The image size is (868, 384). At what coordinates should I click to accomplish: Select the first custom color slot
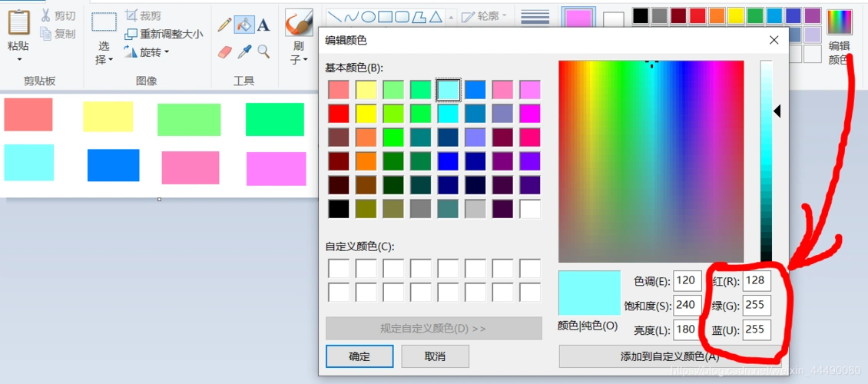click(339, 268)
